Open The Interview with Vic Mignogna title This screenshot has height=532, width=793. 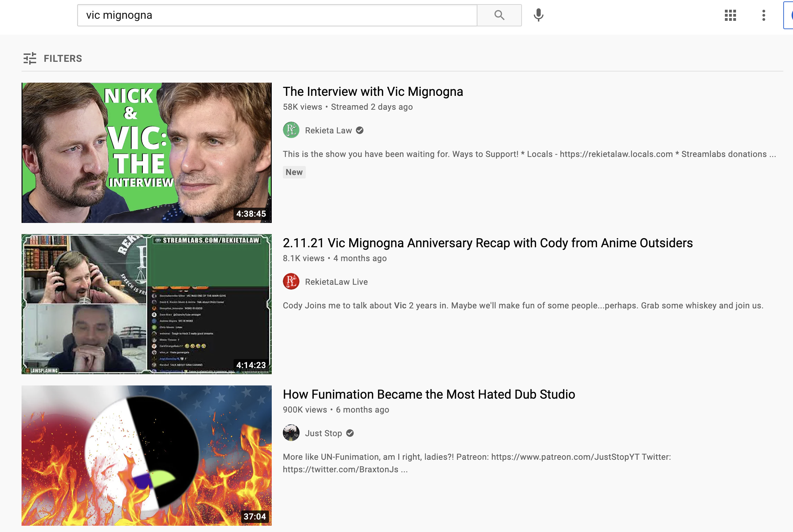tap(373, 92)
